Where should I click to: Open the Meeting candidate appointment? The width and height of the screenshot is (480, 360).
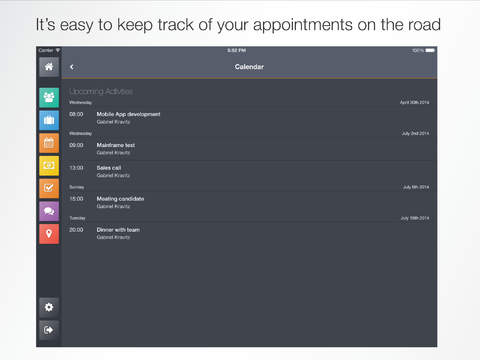pyautogui.click(x=249, y=202)
